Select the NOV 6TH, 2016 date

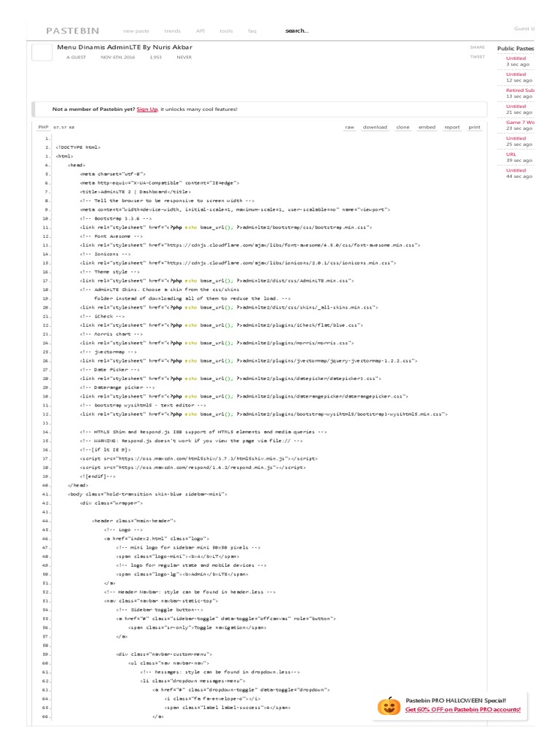[x=117, y=57]
